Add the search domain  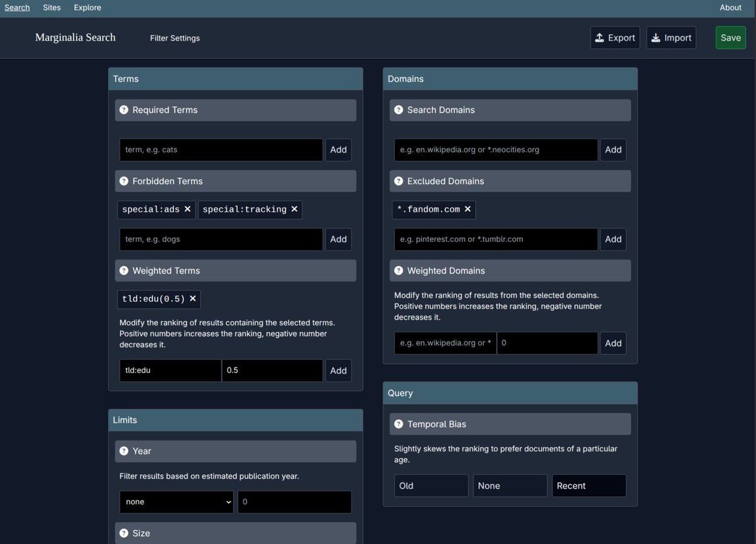pyautogui.click(x=613, y=149)
